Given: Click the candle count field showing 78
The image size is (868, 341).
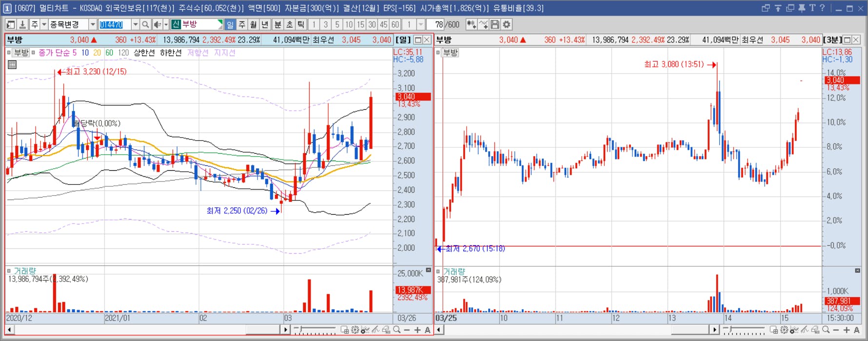Looking at the screenshot, I should click(x=435, y=24).
